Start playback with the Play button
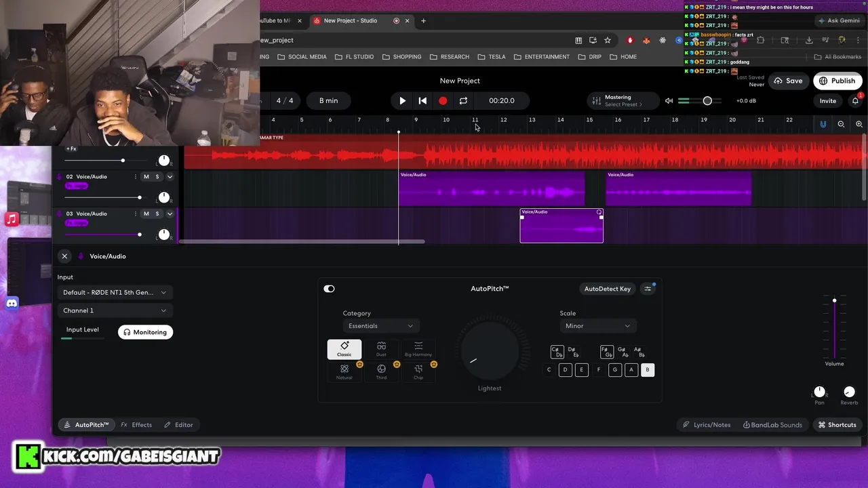868x488 pixels. tap(402, 100)
